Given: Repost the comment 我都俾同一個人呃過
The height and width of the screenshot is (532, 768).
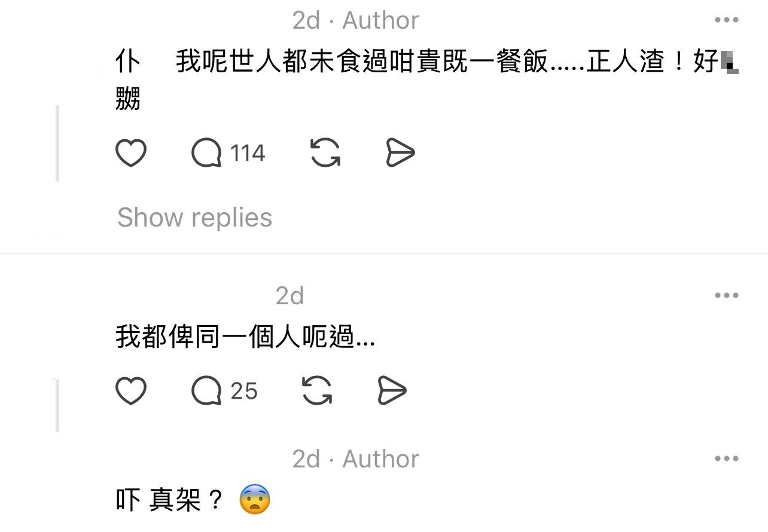Looking at the screenshot, I should [x=317, y=391].
